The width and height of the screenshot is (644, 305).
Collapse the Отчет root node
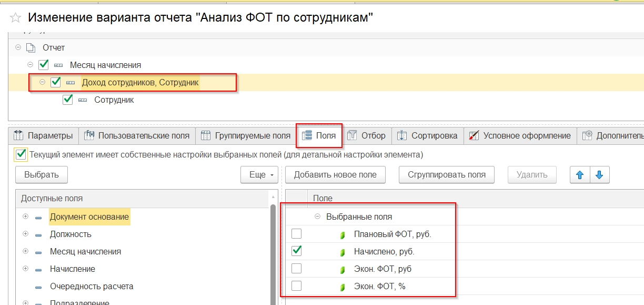click(18, 47)
